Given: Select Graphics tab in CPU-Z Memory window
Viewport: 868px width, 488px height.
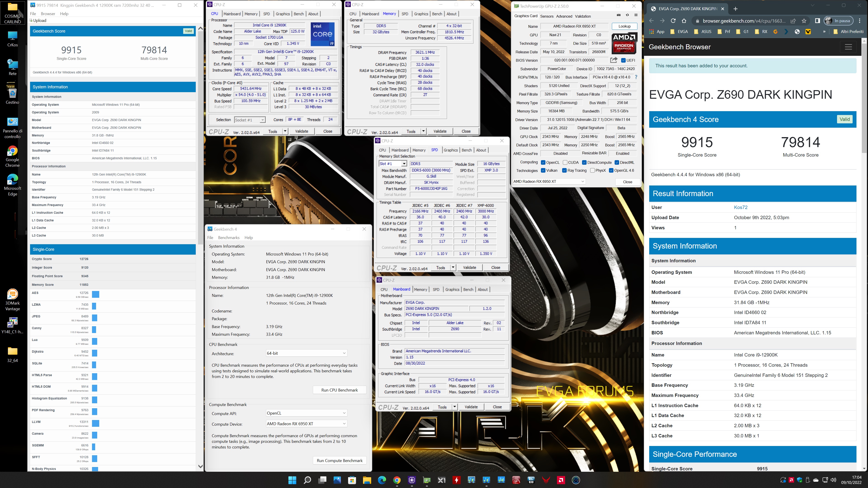Looking at the screenshot, I should pyautogui.click(x=421, y=14).
